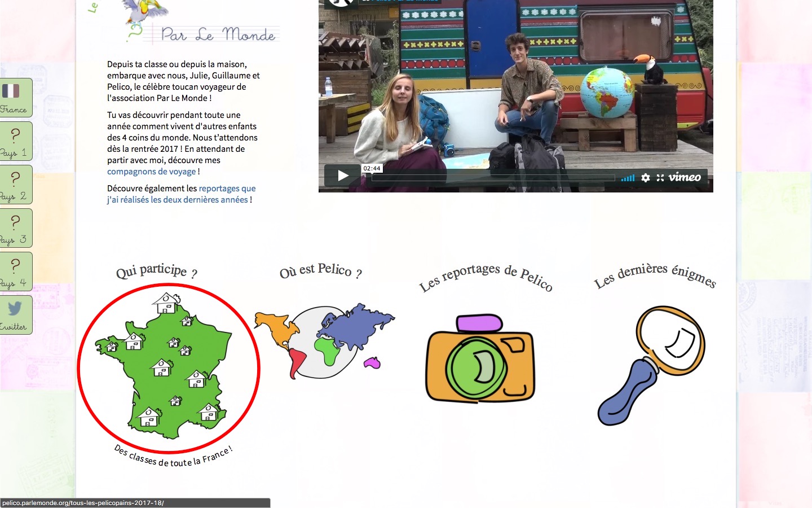Play the Vimeo video
Viewport: 812px width, 508px height.
(343, 176)
